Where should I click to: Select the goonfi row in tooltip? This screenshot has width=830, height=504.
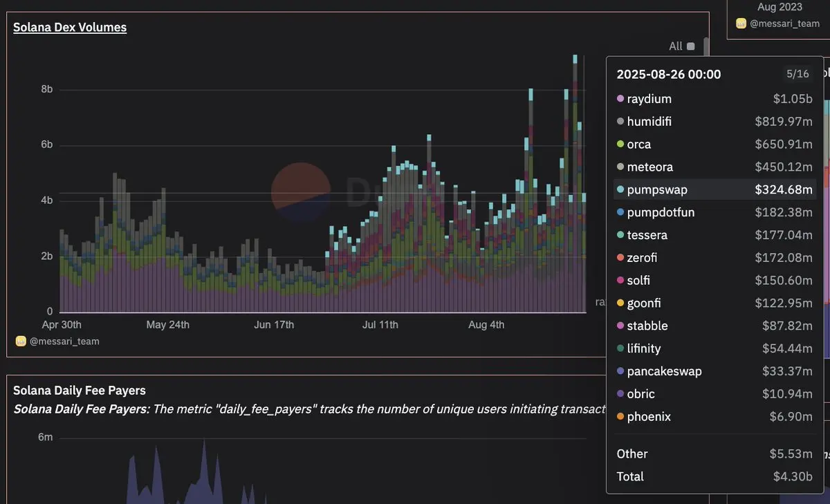pyautogui.click(x=714, y=303)
